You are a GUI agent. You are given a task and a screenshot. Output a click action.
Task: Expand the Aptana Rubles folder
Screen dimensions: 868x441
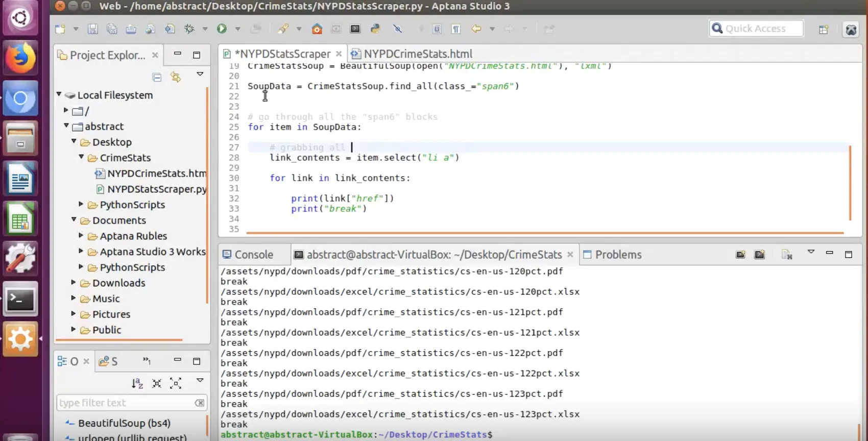pos(81,236)
